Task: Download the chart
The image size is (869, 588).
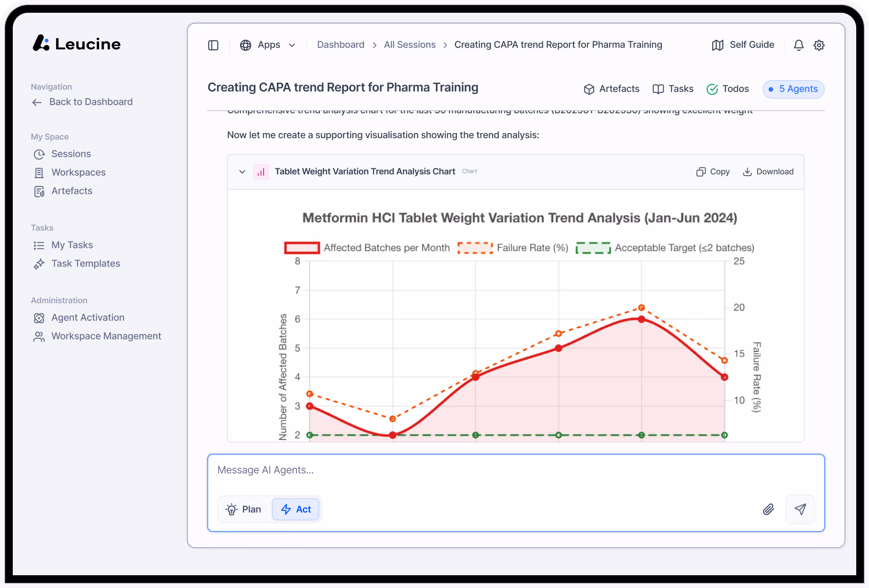Action: tap(768, 172)
